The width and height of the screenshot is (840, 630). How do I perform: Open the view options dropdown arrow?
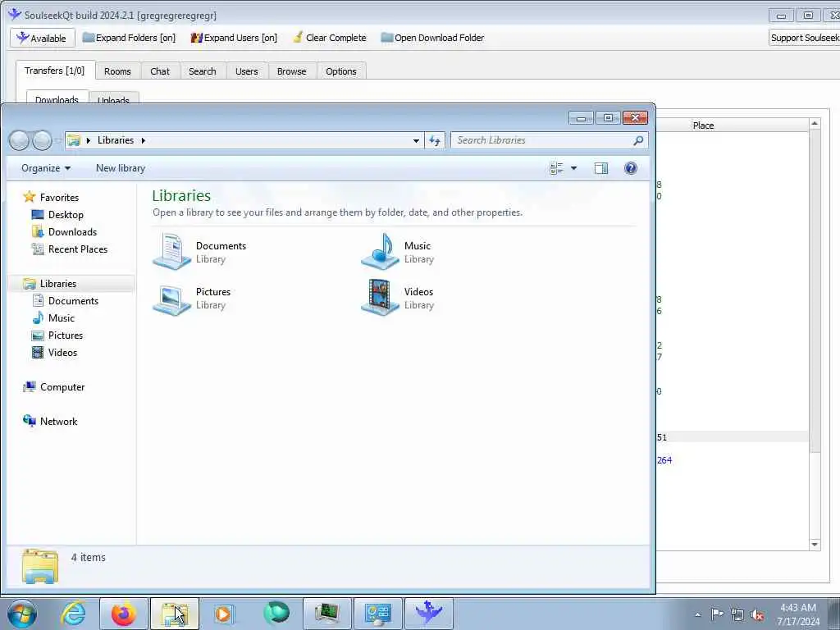pos(573,168)
